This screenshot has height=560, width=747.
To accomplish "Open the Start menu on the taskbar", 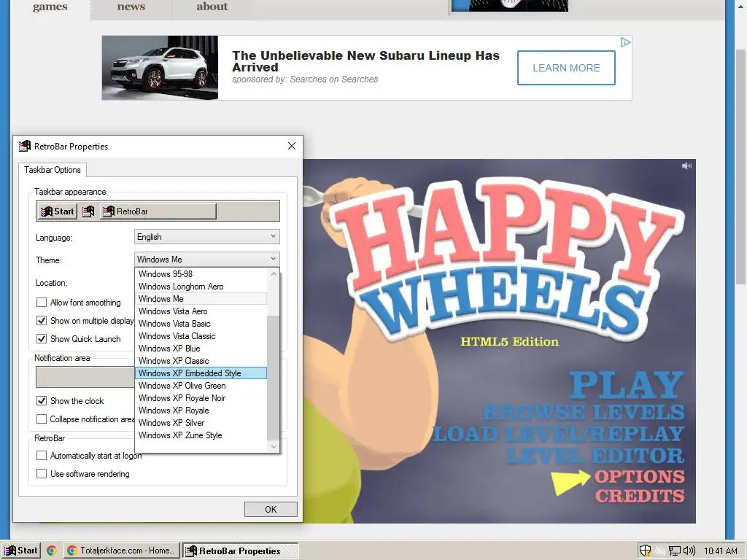I will tap(20, 551).
